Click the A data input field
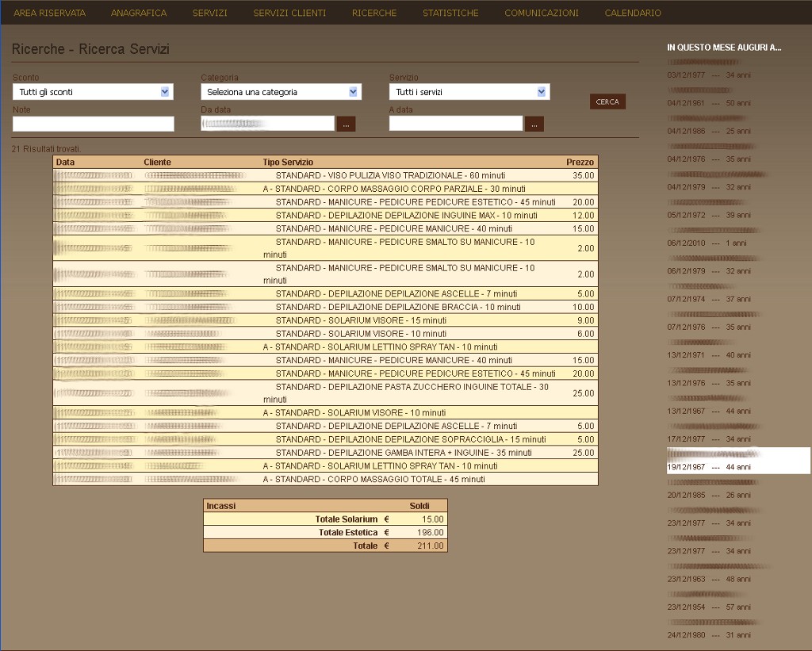812x651 pixels. [456, 124]
